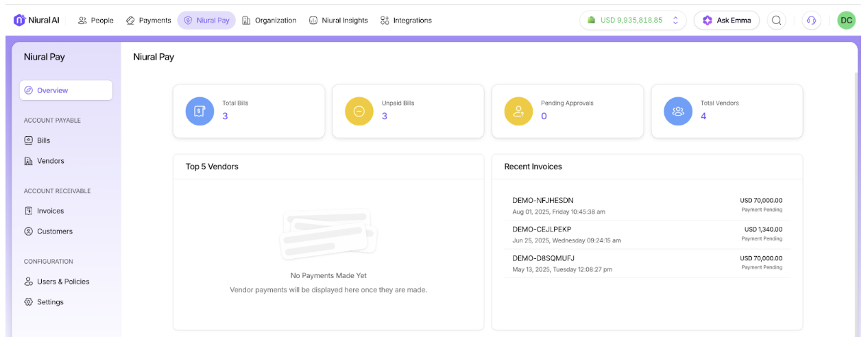
Task: Click the Total Bills blue icon
Action: 200,111
